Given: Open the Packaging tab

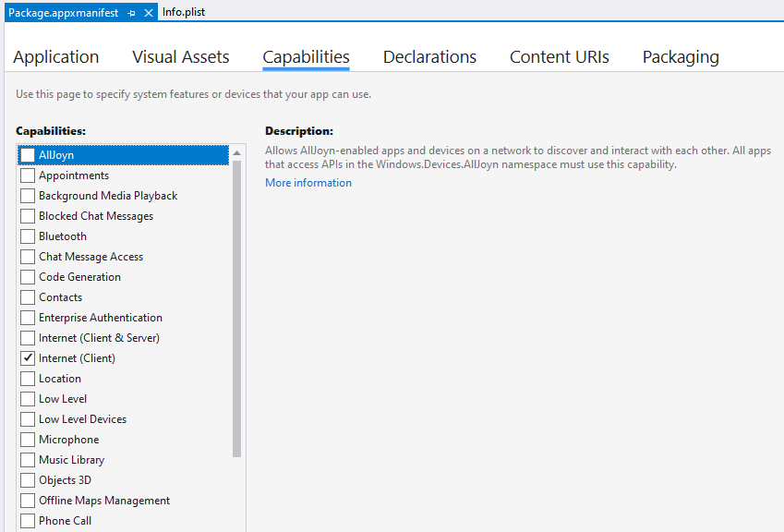Looking at the screenshot, I should [681, 57].
